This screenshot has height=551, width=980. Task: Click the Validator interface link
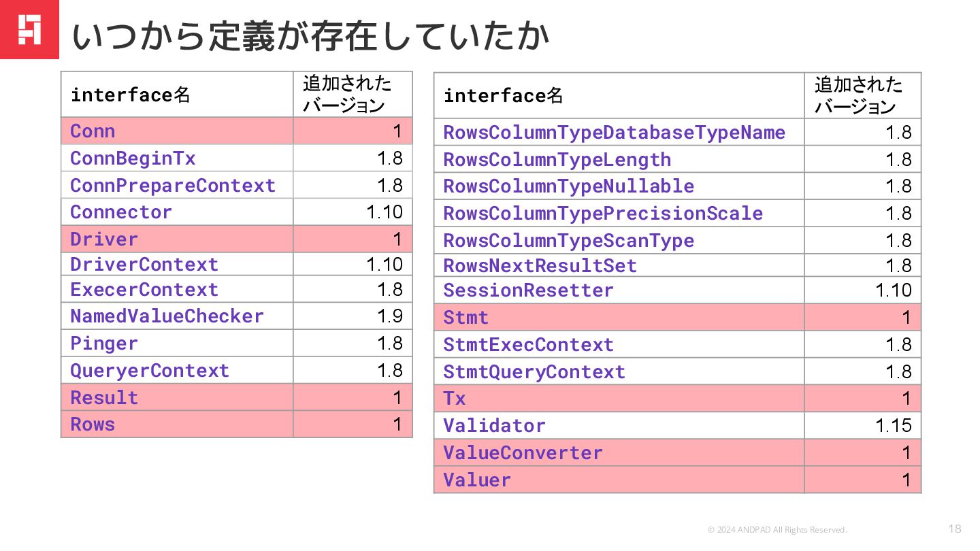click(494, 426)
